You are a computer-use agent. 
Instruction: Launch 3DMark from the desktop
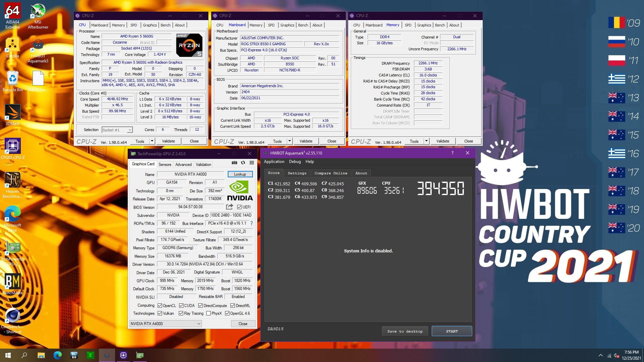click(x=12, y=115)
